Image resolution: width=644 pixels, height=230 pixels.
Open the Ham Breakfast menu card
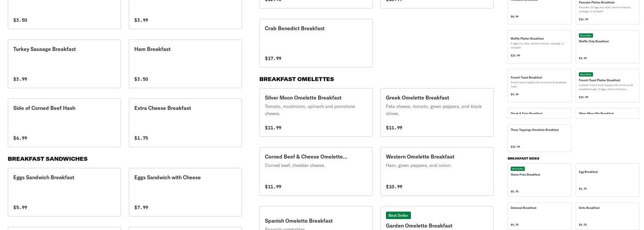(185, 64)
